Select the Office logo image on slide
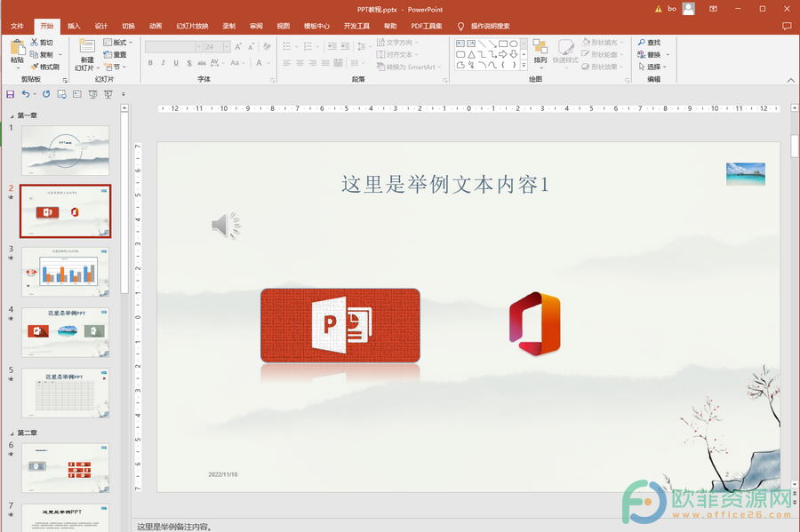Image resolution: width=800 pixels, height=532 pixels. 535,324
